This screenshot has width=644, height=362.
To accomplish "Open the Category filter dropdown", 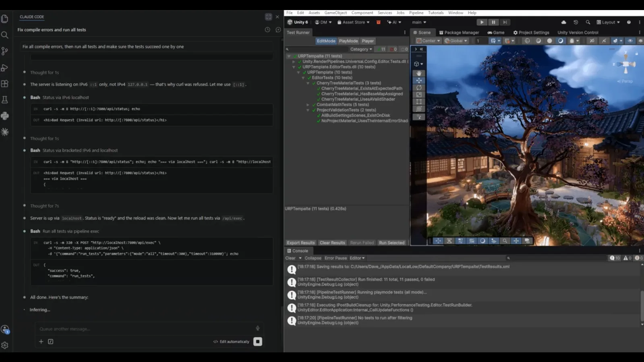I will pyautogui.click(x=361, y=49).
